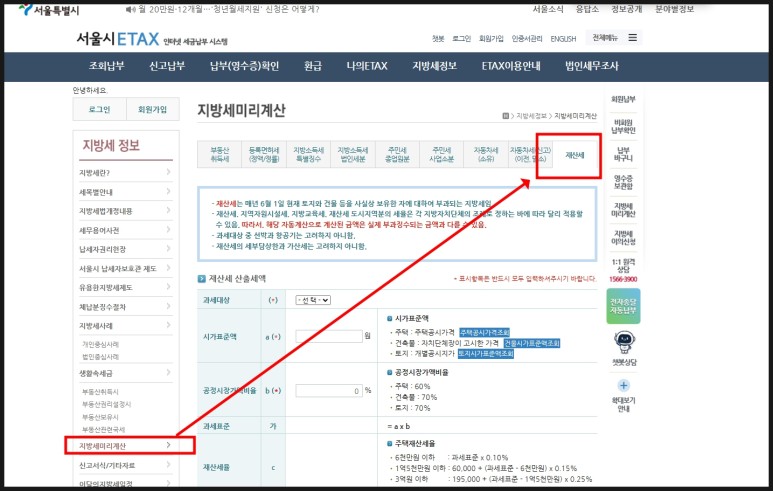
Task: Switch to the 주민세 사업소분 tab
Action: coord(441,154)
